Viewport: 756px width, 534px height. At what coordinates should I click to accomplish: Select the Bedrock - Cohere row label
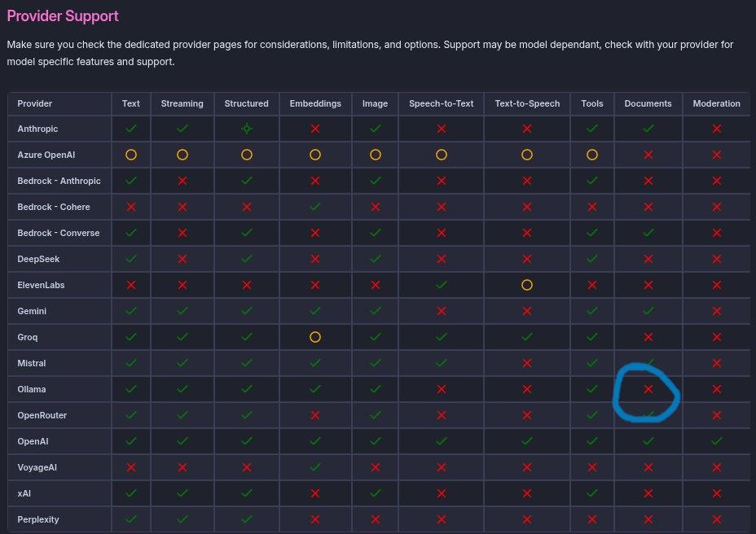(x=54, y=207)
